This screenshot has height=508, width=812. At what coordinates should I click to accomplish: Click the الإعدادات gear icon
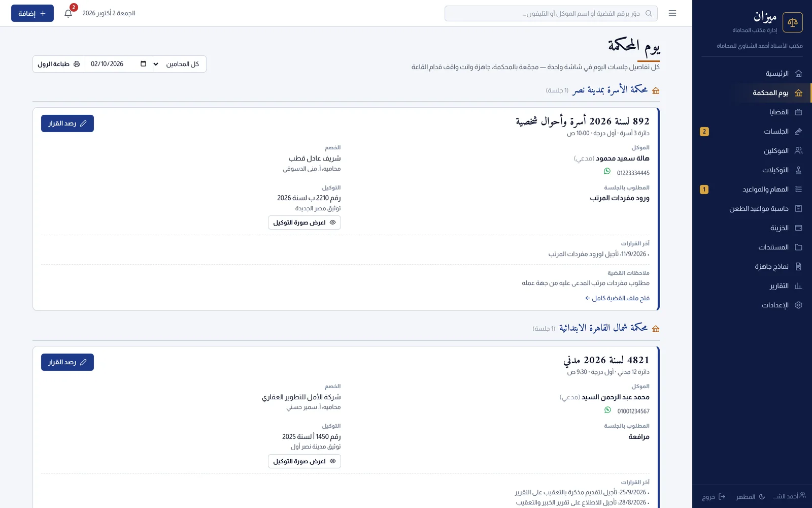798,305
